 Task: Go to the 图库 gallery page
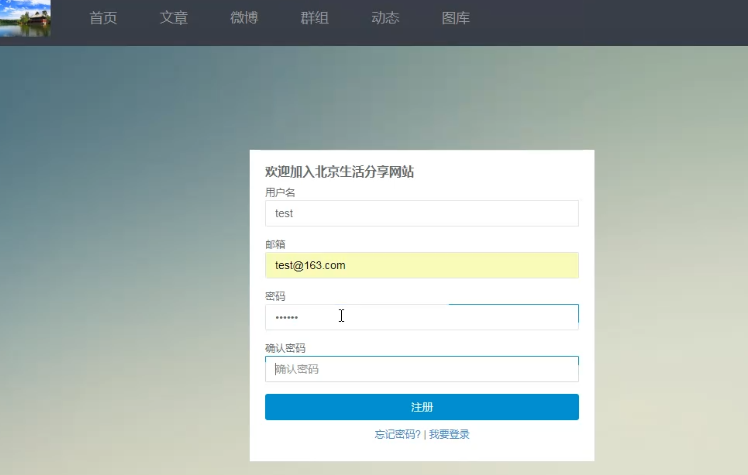456,18
